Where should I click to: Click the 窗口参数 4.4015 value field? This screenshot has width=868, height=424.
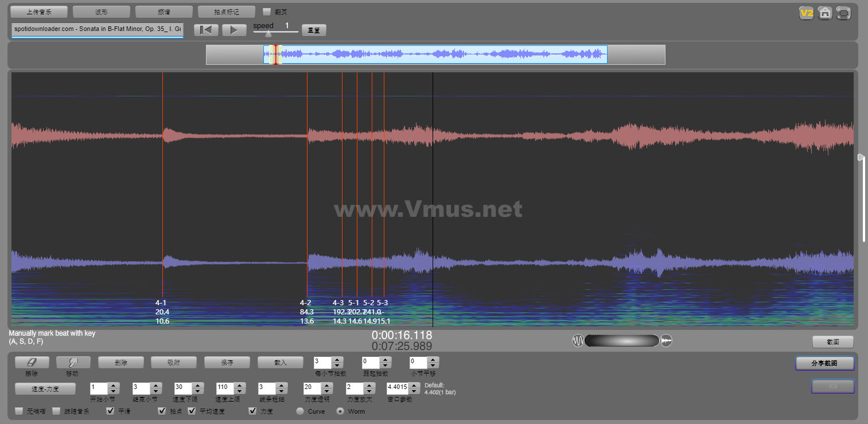pos(398,388)
